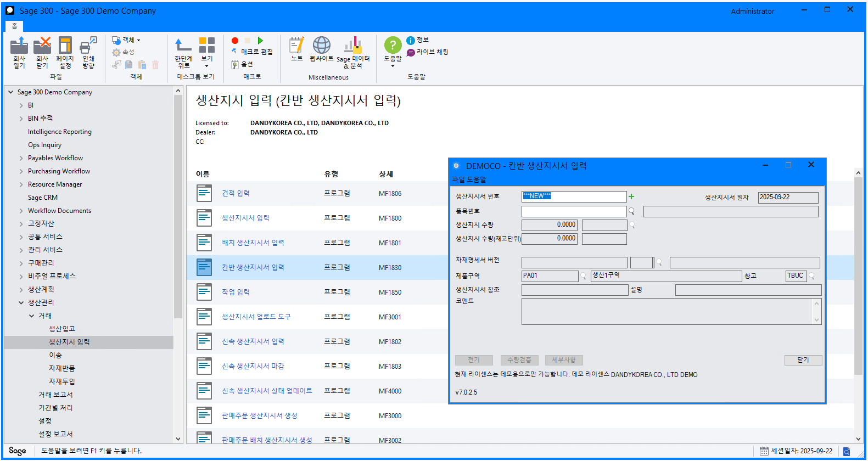Open 매크로 편집 (edit macro)
Image resolution: width=868 pixels, height=461 pixels.
coord(253,52)
